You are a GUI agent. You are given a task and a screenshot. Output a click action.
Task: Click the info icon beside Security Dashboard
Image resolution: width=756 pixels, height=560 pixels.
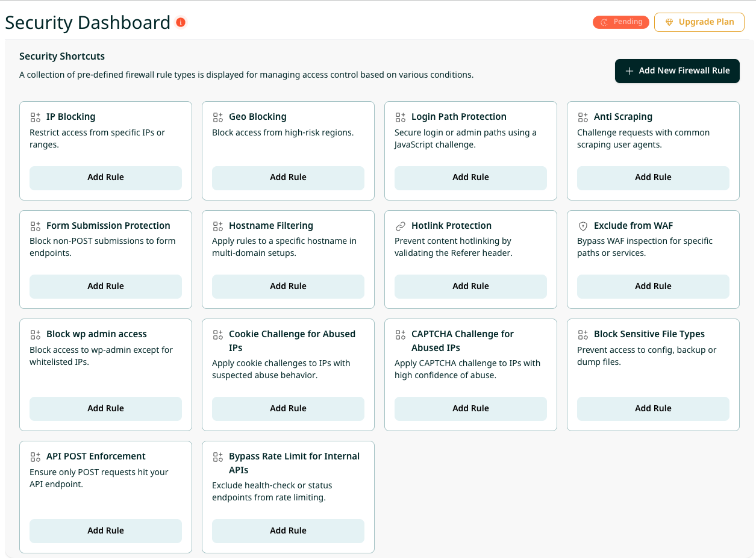181,23
